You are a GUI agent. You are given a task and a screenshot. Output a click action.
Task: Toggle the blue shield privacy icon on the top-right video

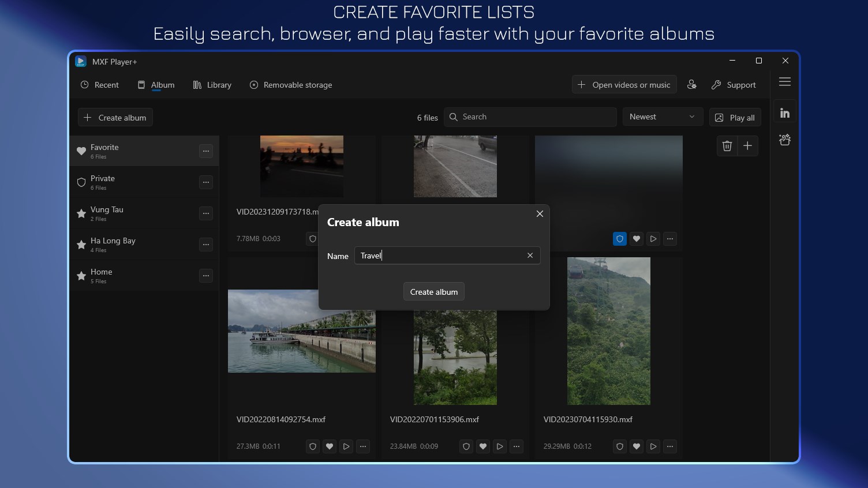[619, 238]
